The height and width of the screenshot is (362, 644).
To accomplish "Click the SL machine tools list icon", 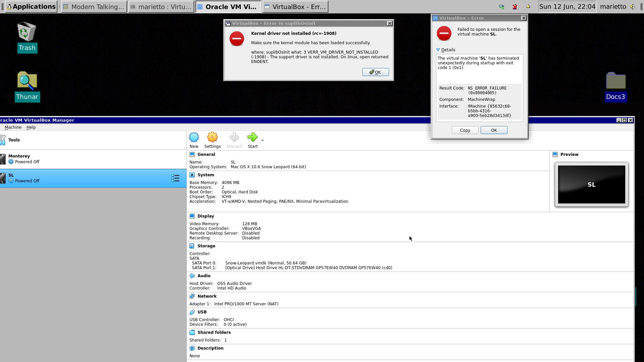I will click(175, 178).
